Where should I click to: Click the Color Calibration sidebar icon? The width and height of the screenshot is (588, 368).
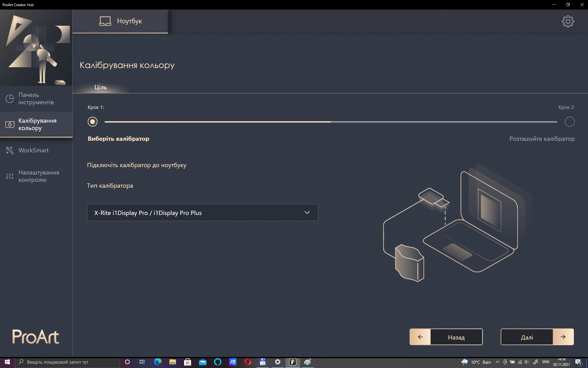click(10, 125)
